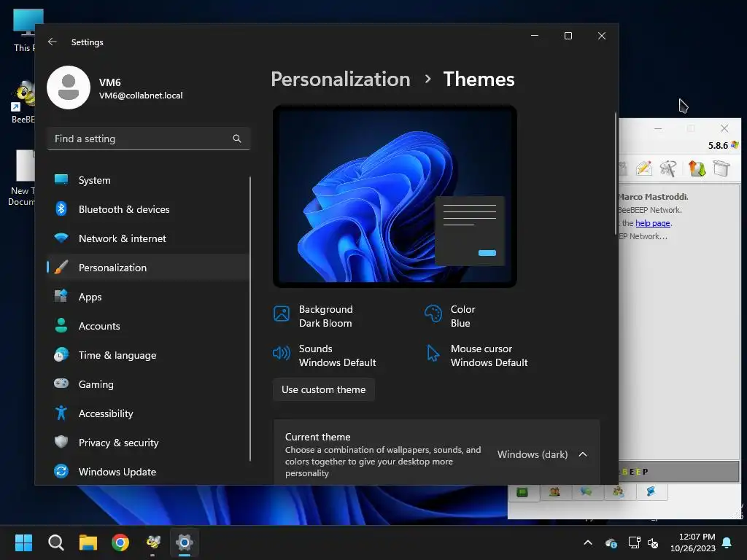Switch to the blue flag tab in BeeBEEP
This screenshot has height=560, width=747.
[651, 492]
